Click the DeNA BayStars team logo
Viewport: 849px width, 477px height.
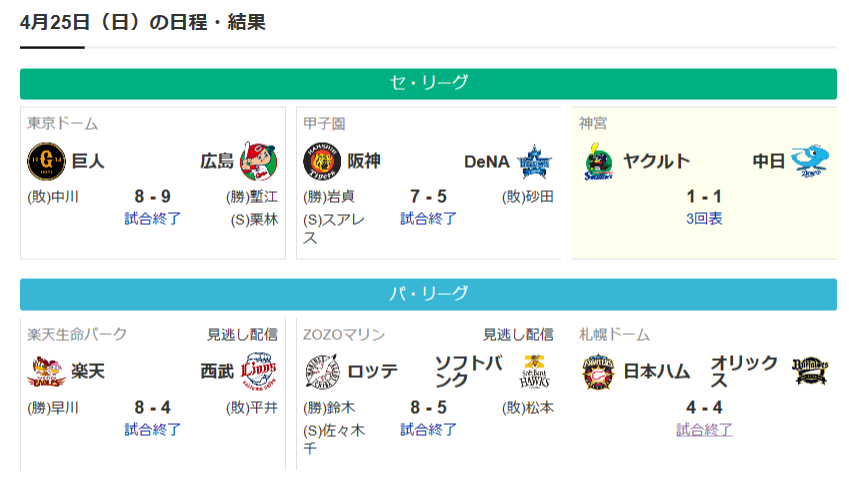pos(534,161)
